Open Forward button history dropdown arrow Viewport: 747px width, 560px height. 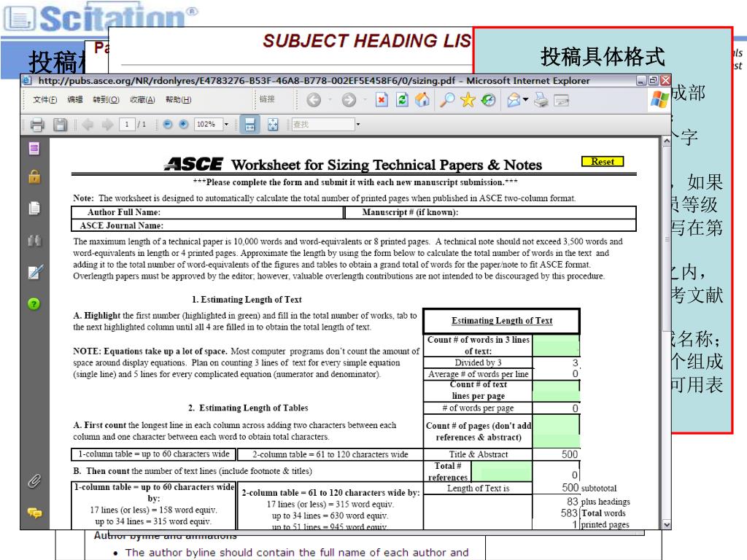pyautogui.click(x=365, y=99)
